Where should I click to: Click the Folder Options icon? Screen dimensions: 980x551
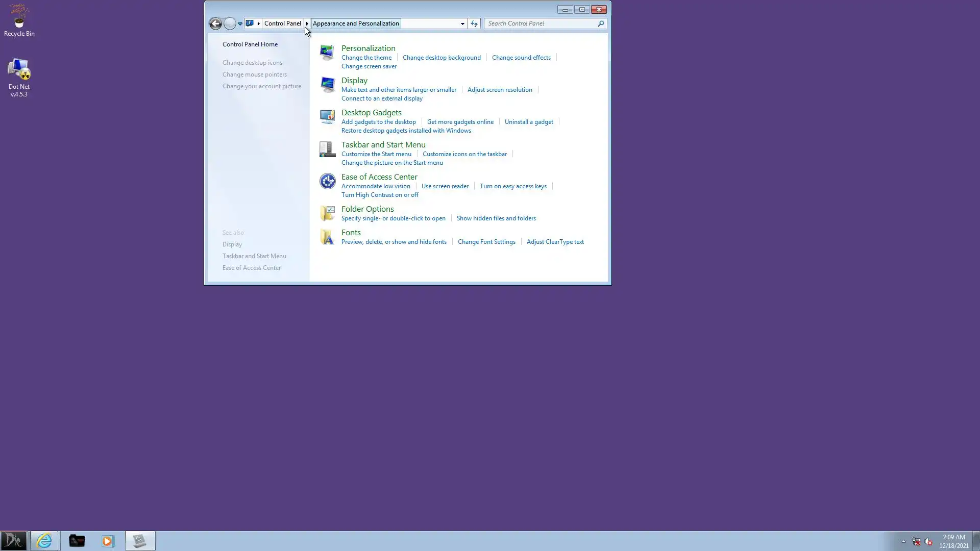[327, 213]
